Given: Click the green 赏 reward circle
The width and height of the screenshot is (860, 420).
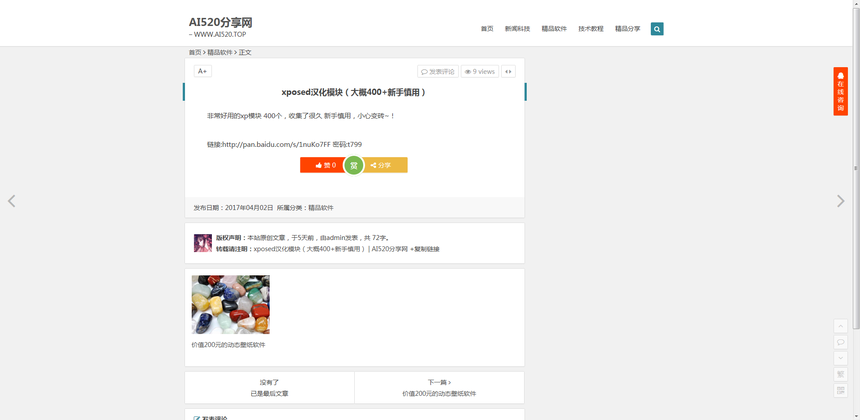Looking at the screenshot, I should coord(353,165).
